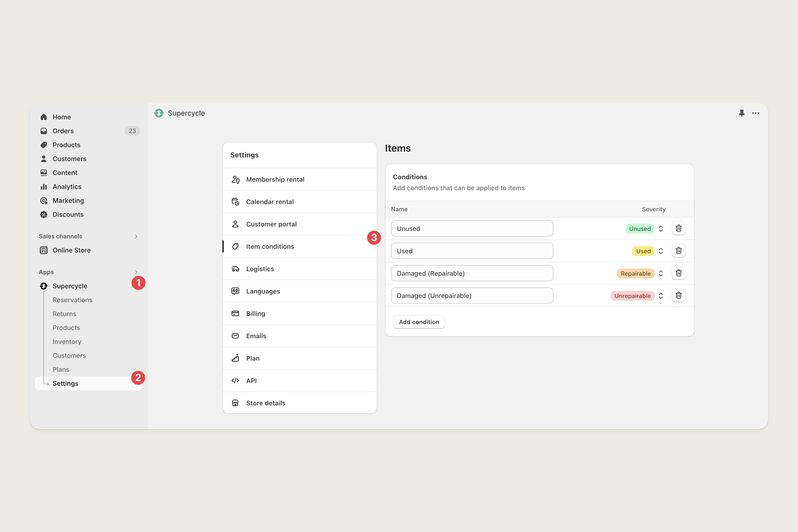Click the Marketing target icon
This screenshot has width=798, height=532.
(x=44, y=201)
